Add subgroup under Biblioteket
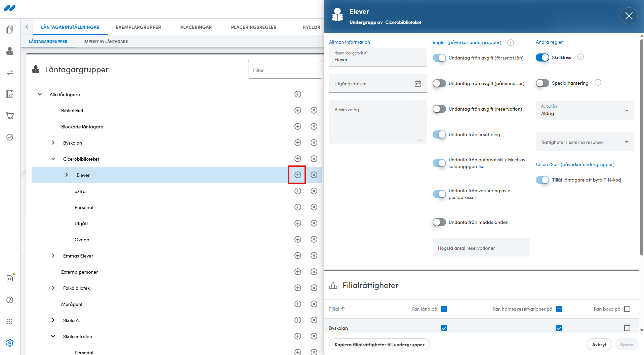Viewport: 644px width, 355px height. coord(298,110)
